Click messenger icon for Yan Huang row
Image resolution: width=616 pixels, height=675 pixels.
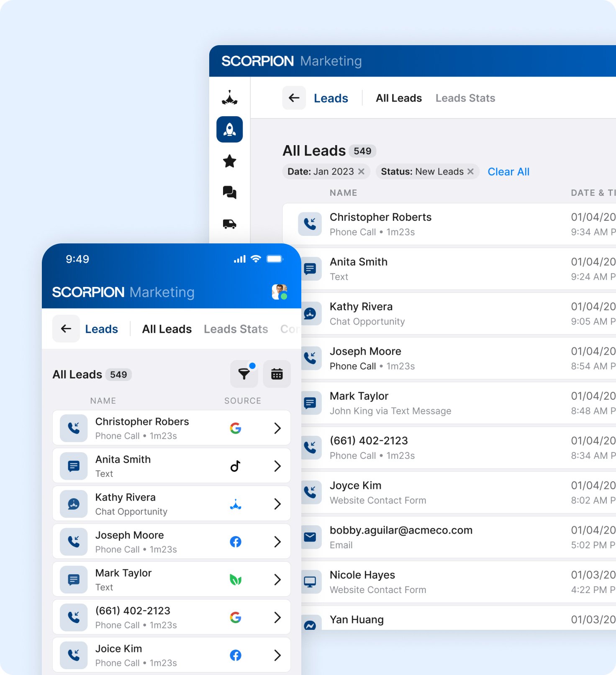[x=310, y=623]
